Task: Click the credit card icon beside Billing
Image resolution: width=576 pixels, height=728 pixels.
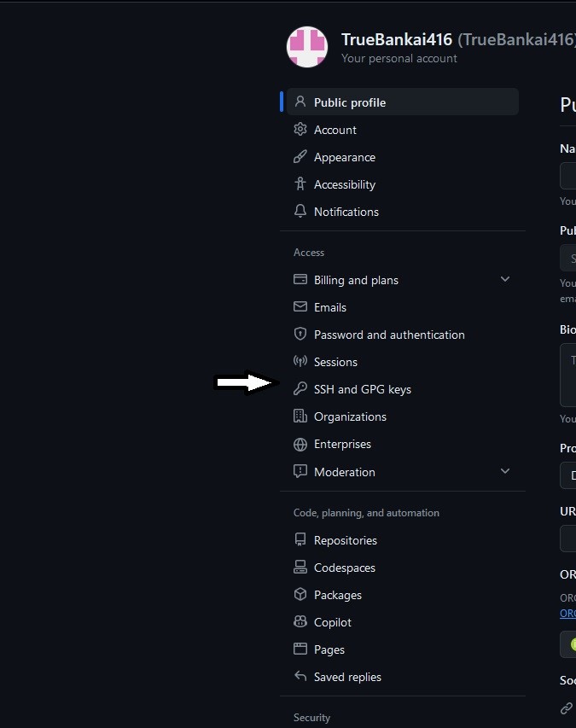Action: [x=300, y=279]
